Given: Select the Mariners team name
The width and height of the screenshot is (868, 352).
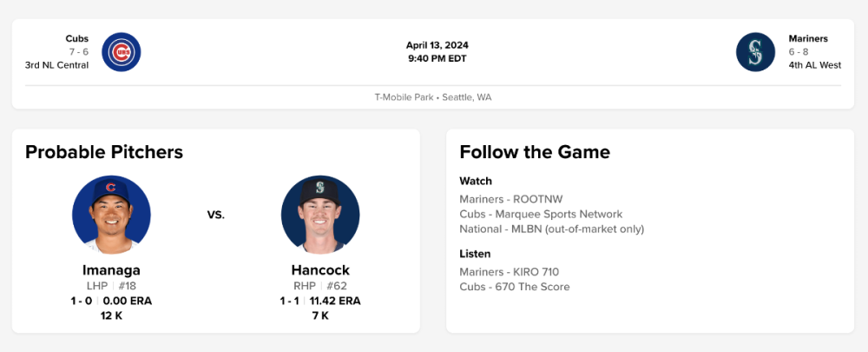Looking at the screenshot, I should point(808,38).
